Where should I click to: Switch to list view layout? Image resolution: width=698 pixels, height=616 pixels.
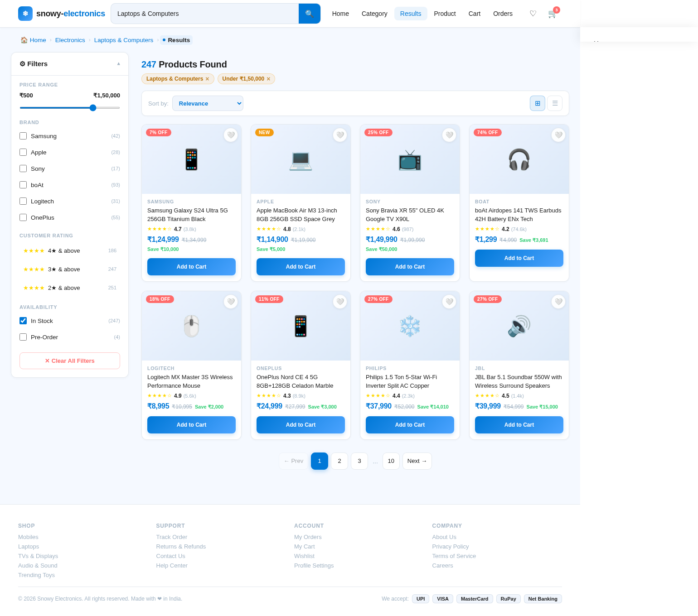click(555, 103)
